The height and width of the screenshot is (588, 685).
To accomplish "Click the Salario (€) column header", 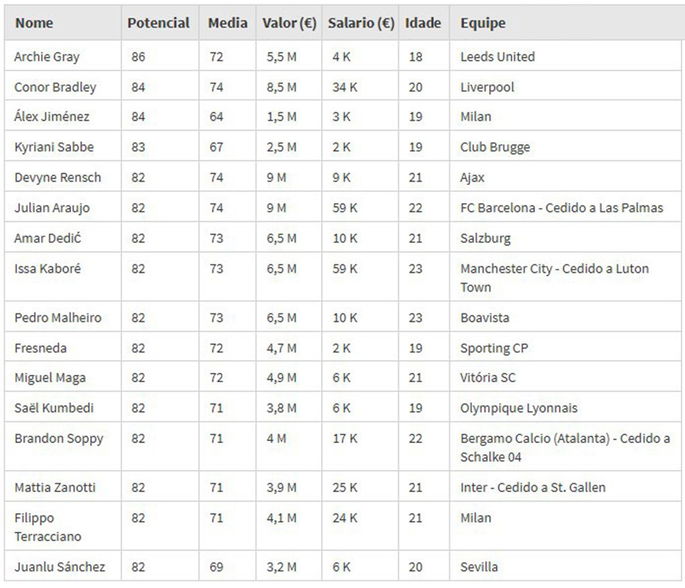I will click(x=360, y=23).
